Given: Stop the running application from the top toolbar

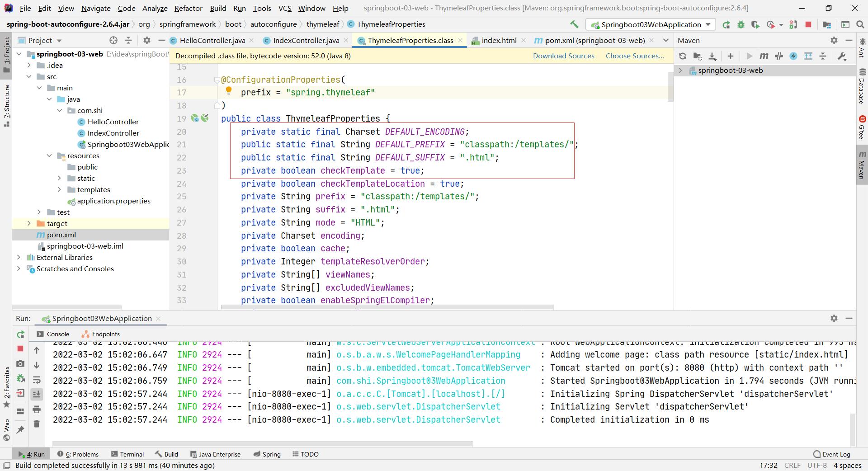Looking at the screenshot, I should pyautogui.click(x=808, y=24).
